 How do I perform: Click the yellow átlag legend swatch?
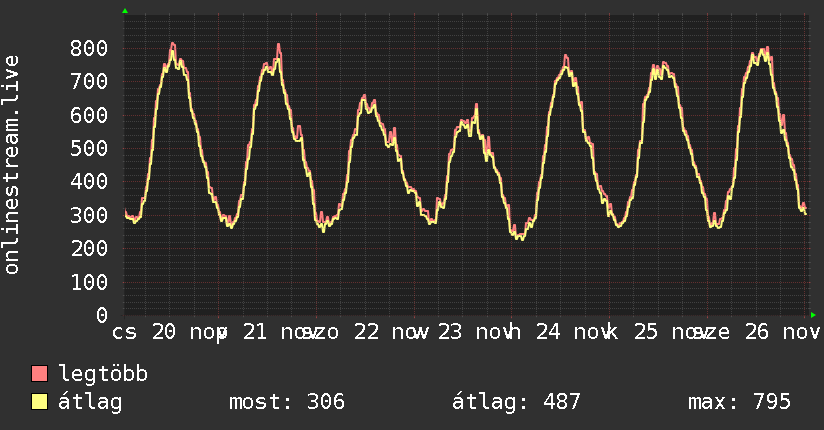pos(39,402)
